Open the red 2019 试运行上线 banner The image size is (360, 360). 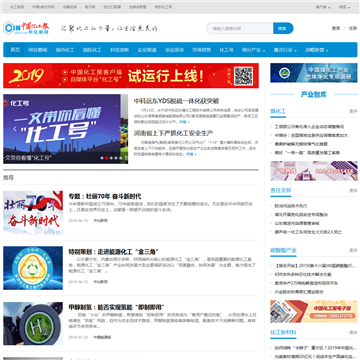point(131,76)
